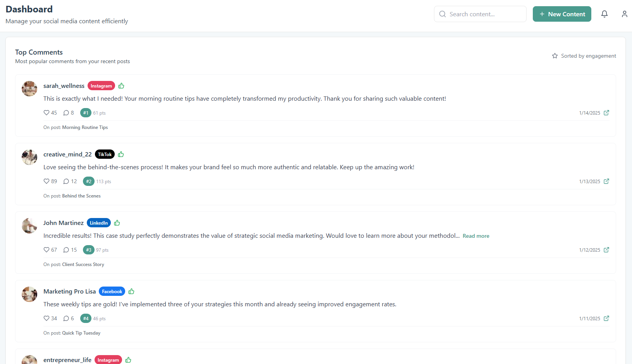Open external link for creative_mind_22 comment

[606, 181]
